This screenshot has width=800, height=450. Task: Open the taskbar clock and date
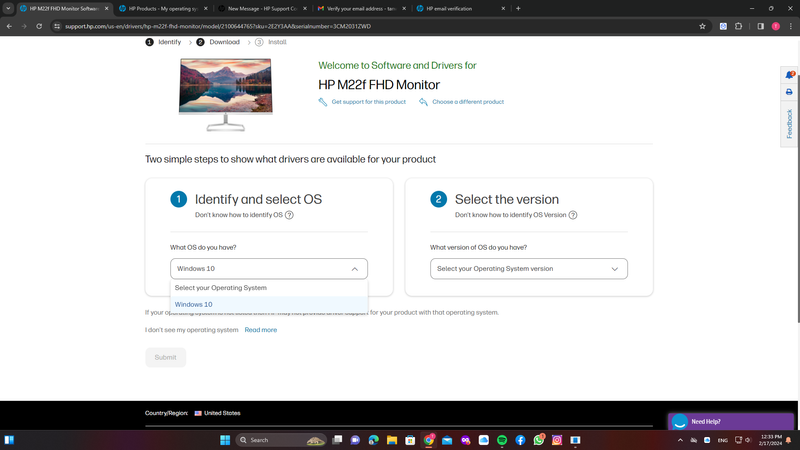pos(770,440)
